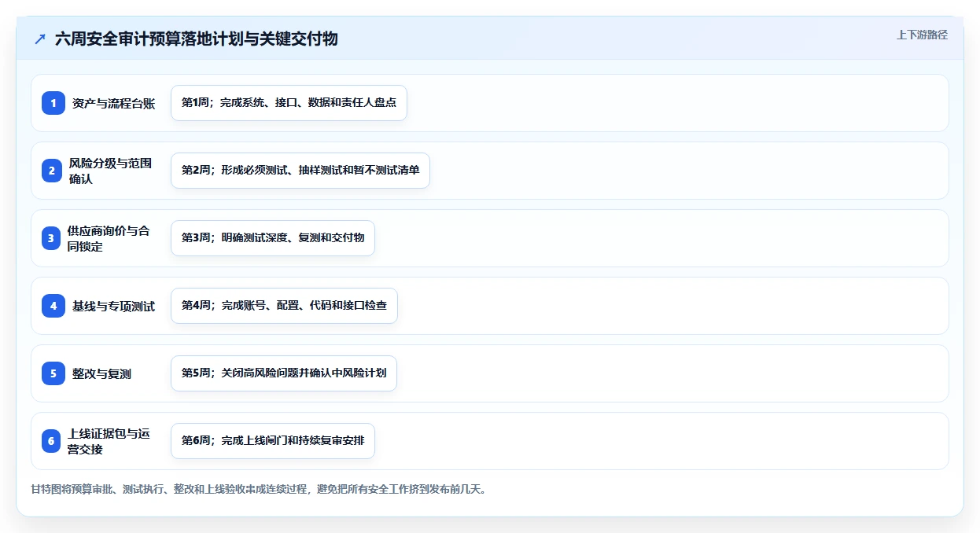The width and height of the screenshot is (980, 533).
Task: Click the 上下游路径 label in header
Action: [x=922, y=35]
